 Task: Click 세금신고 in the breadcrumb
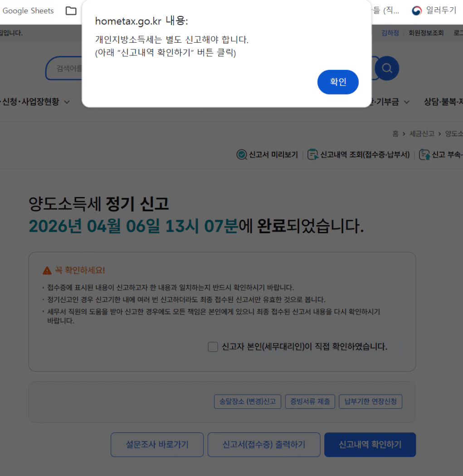pos(422,133)
